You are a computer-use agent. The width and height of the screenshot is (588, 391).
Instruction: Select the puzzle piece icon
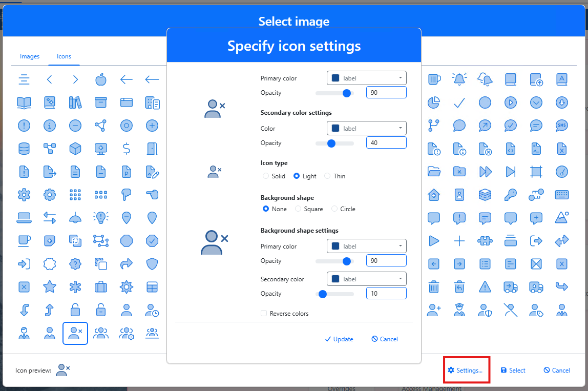(x=485, y=241)
